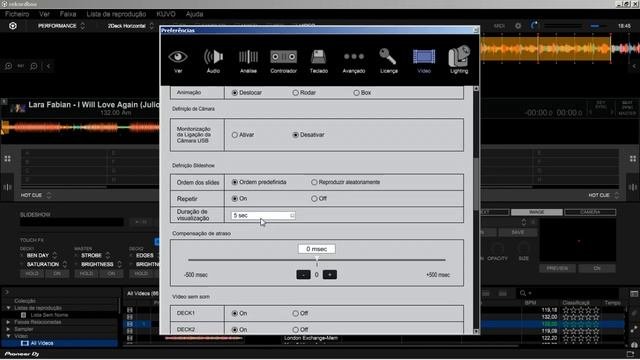Viewport: 640px width, 360px height.
Task: Open the STROBE master FX dropdown
Action: click(x=96, y=256)
